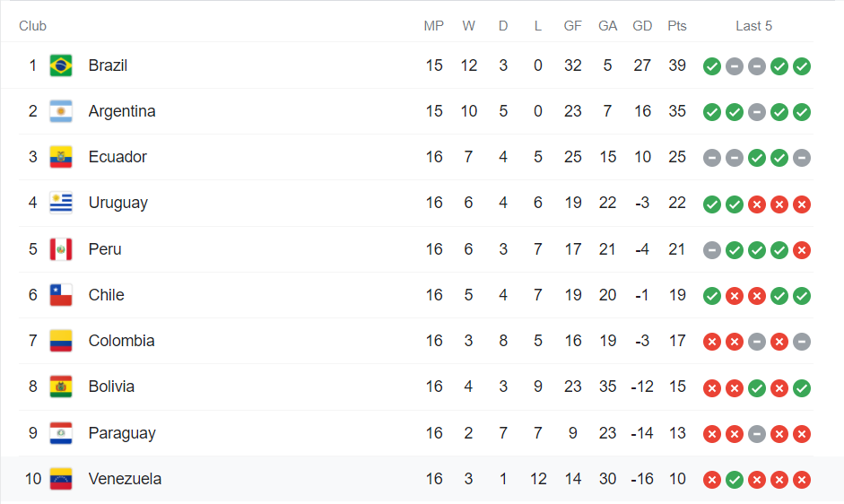The width and height of the screenshot is (844, 504).
Task: Click the Ecuador flag icon
Action: [x=61, y=157]
